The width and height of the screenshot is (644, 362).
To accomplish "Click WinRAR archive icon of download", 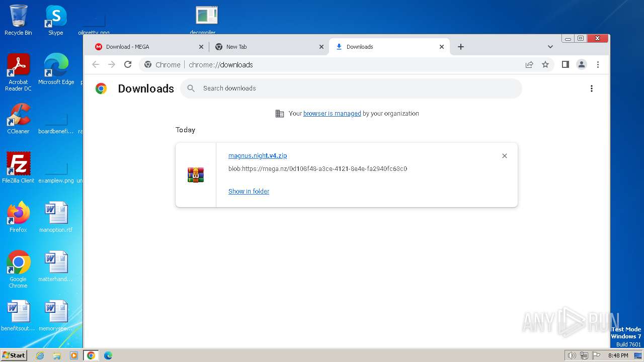I will [196, 174].
